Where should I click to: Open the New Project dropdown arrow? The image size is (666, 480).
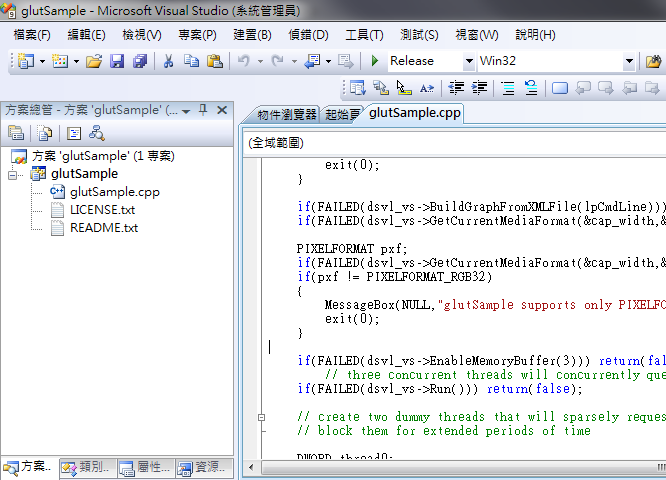point(42,62)
